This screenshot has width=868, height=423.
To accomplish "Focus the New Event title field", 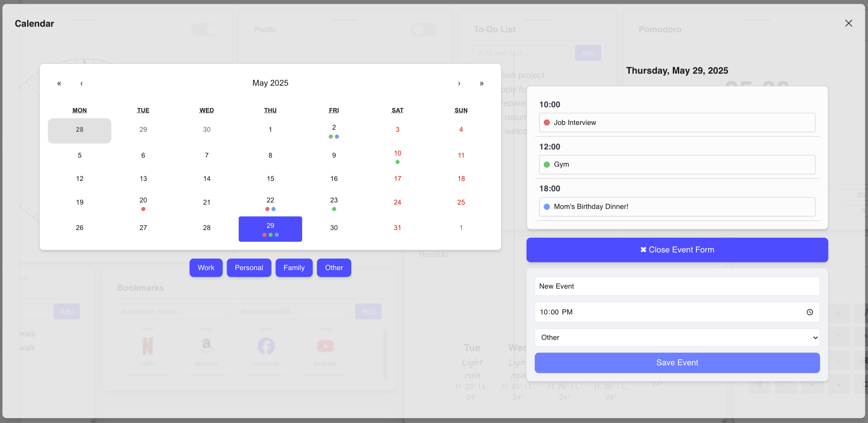I will [x=677, y=286].
